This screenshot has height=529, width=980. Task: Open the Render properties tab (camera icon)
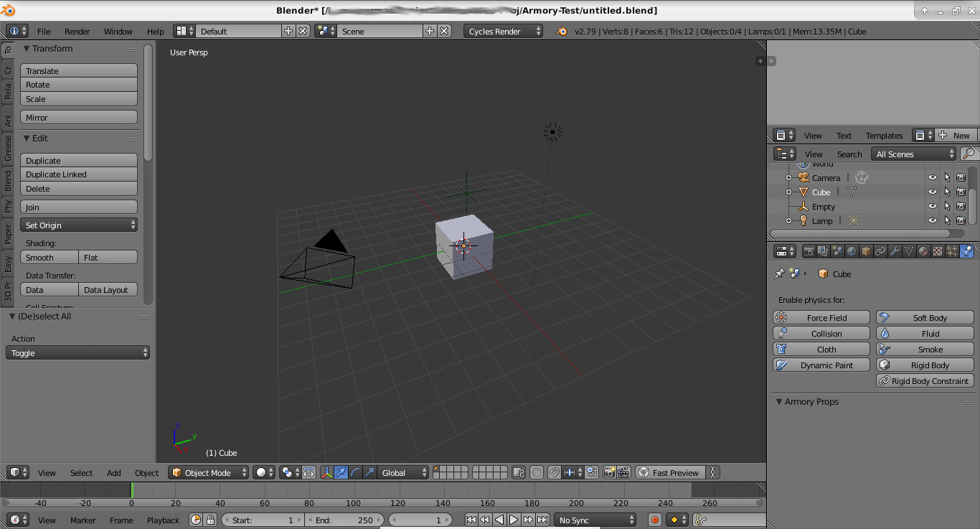(x=809, y=251)
